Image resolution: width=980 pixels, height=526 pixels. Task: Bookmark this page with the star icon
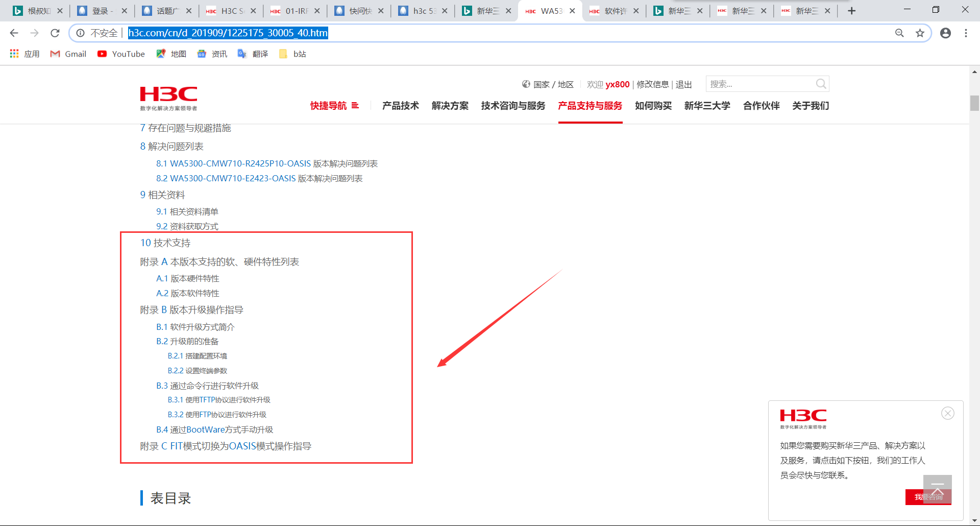point(920,33)
